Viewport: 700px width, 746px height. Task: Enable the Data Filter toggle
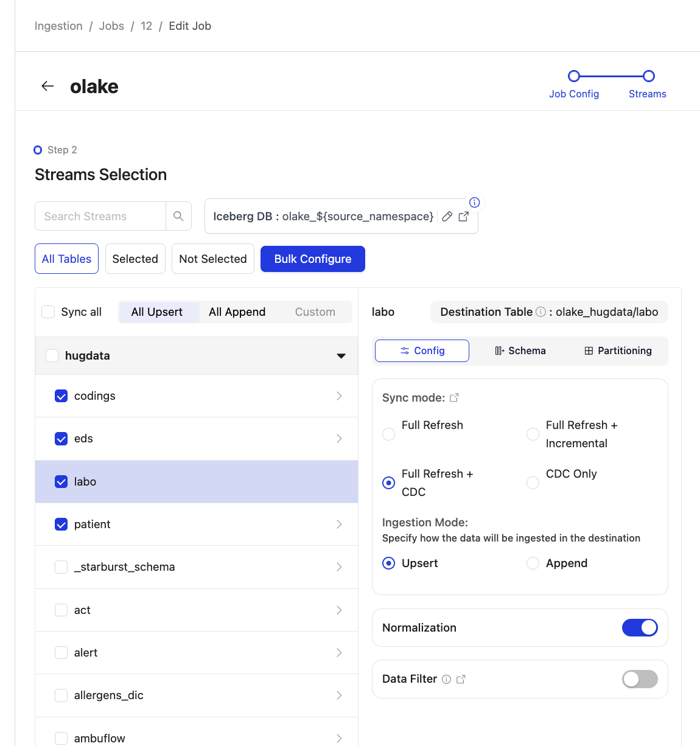coord(640,679)
